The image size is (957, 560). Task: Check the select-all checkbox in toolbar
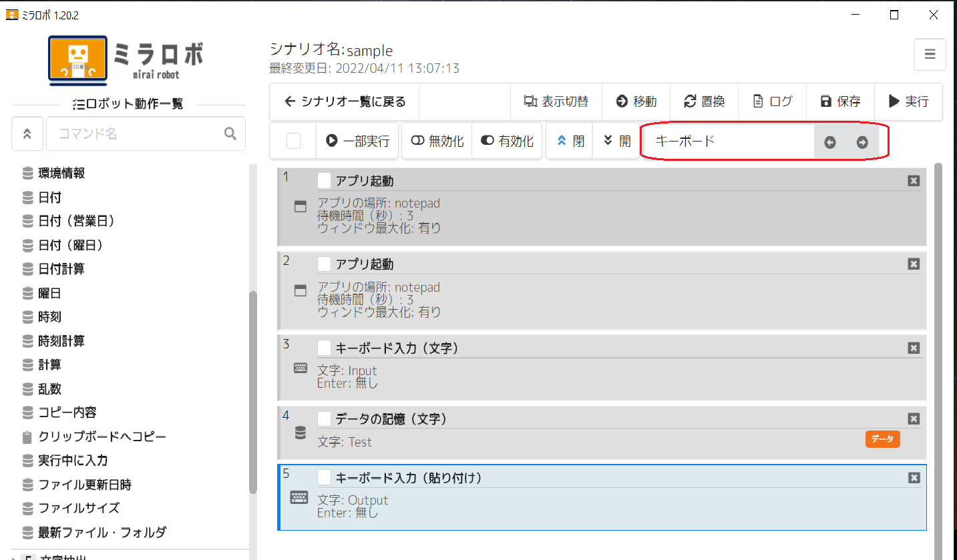(293, 141)
